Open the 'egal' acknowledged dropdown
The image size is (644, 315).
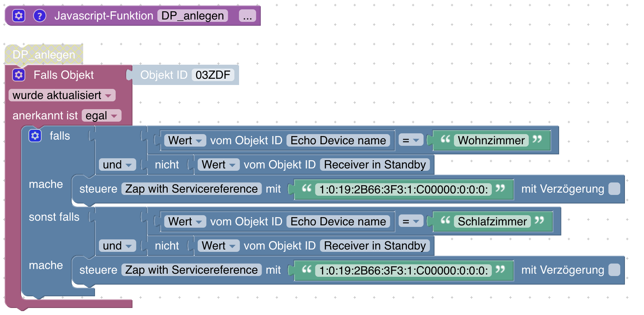pyautogui.click(x=102, y=115)
